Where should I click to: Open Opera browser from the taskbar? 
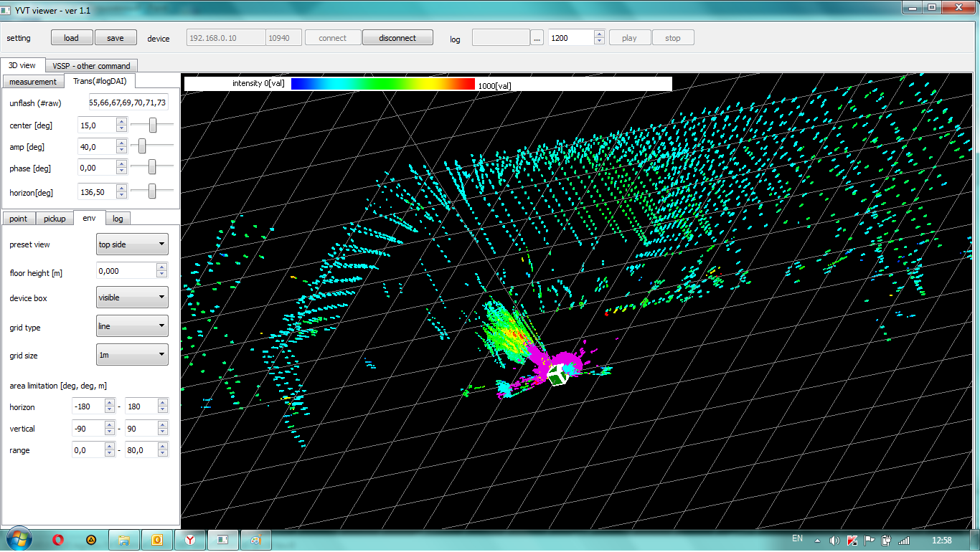[x=59, y=539]
